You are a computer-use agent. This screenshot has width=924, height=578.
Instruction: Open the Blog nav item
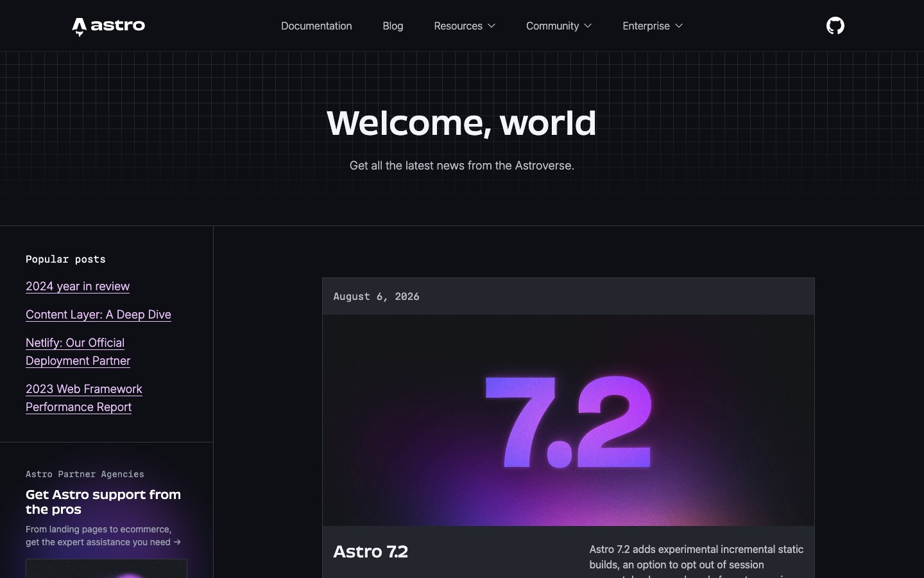(393, 26)
